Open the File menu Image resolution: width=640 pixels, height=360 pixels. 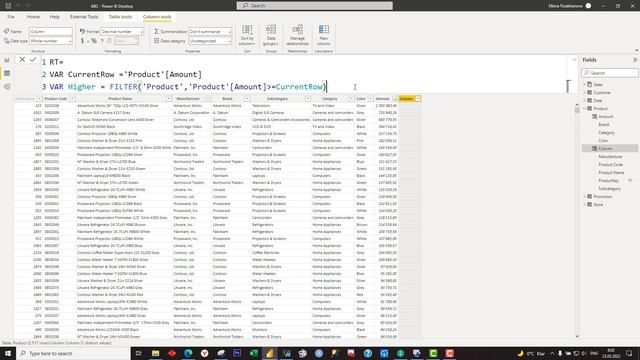pos(11,17)
